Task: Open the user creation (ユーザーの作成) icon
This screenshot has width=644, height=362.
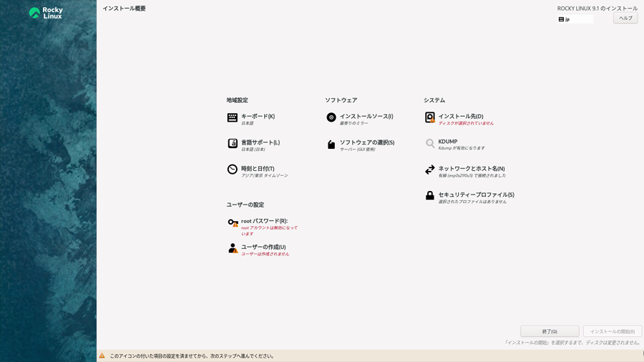Action: (x=233, y=249)
